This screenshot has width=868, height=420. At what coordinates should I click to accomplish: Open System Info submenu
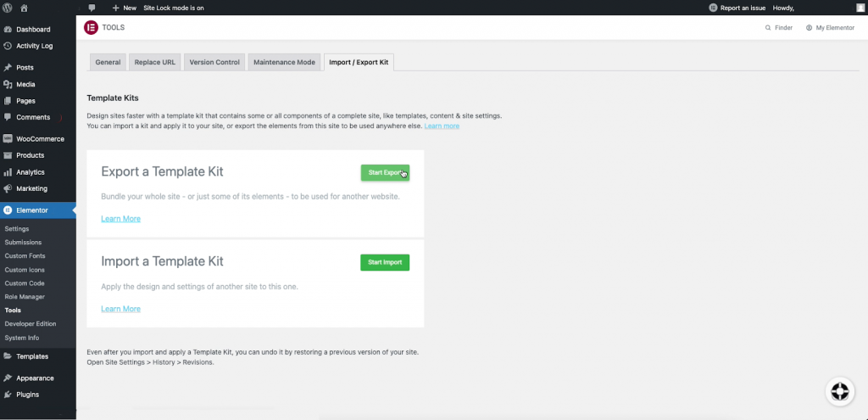point(21,338)
